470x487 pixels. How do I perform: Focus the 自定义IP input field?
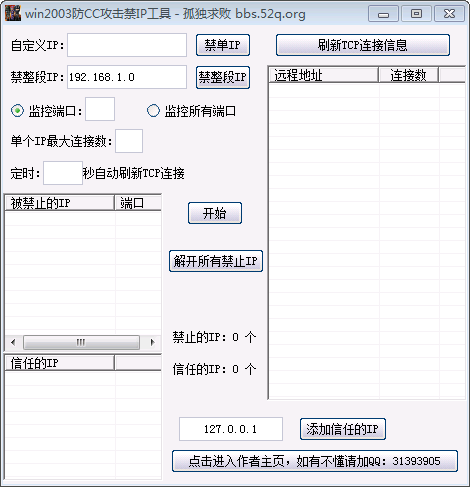pyautogui.click(x=127, y=45)
